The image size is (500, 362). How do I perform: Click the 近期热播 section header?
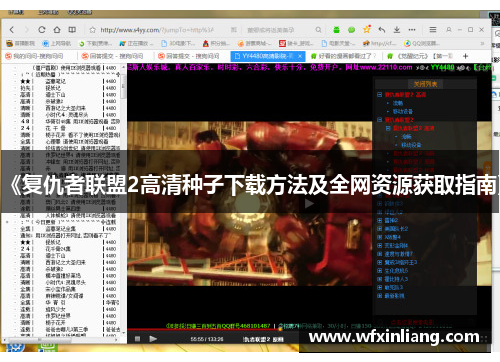46,74
